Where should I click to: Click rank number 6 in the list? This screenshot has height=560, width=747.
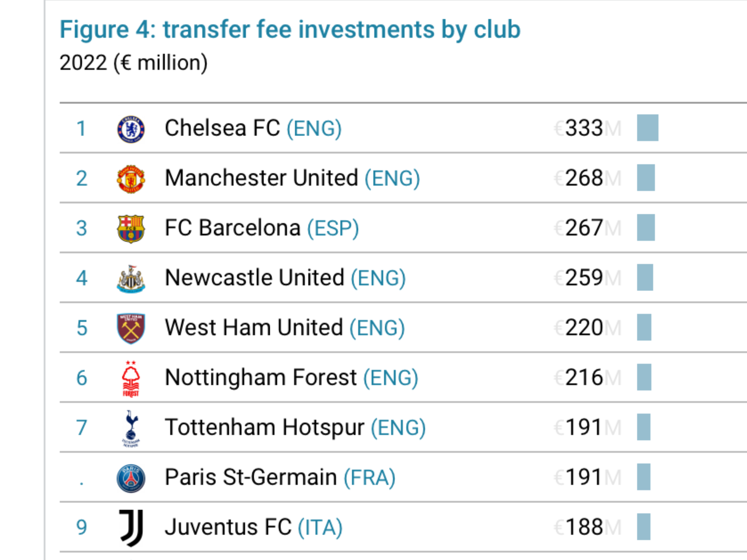[82, 378]
